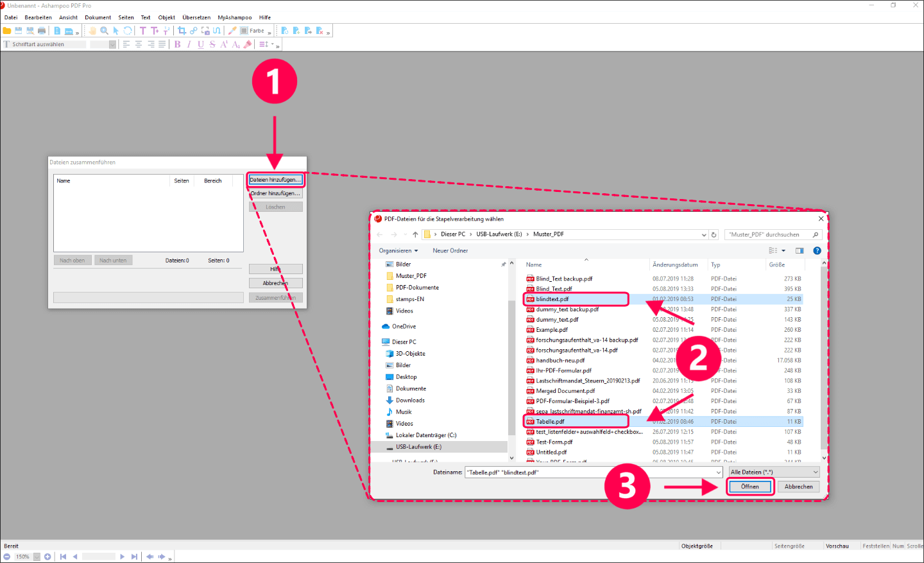
Task: Select the text tool T icon
Action: pyautogui.click(x=142, y=31)
